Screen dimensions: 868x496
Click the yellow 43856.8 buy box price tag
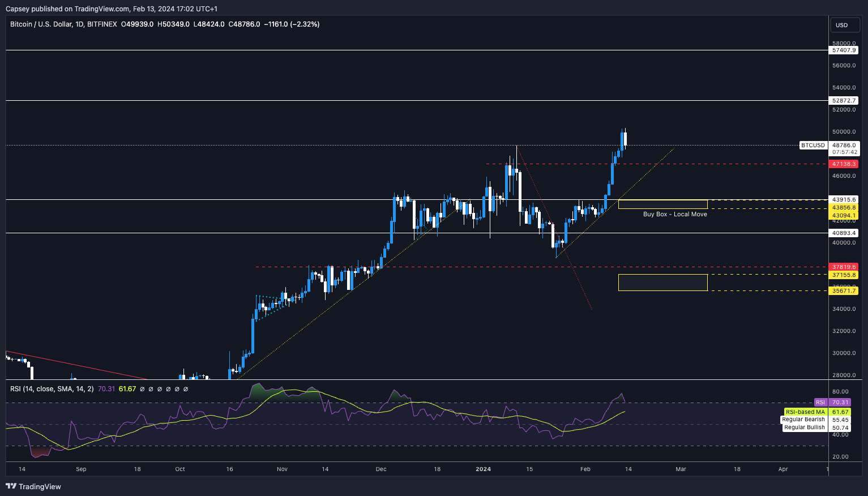pyautogui.click(x=844, y=208)
